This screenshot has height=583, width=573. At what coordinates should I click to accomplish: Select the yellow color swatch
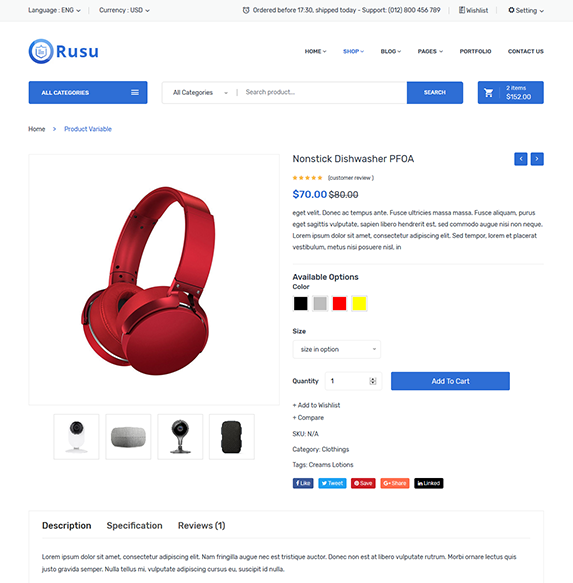click(359, 303)
